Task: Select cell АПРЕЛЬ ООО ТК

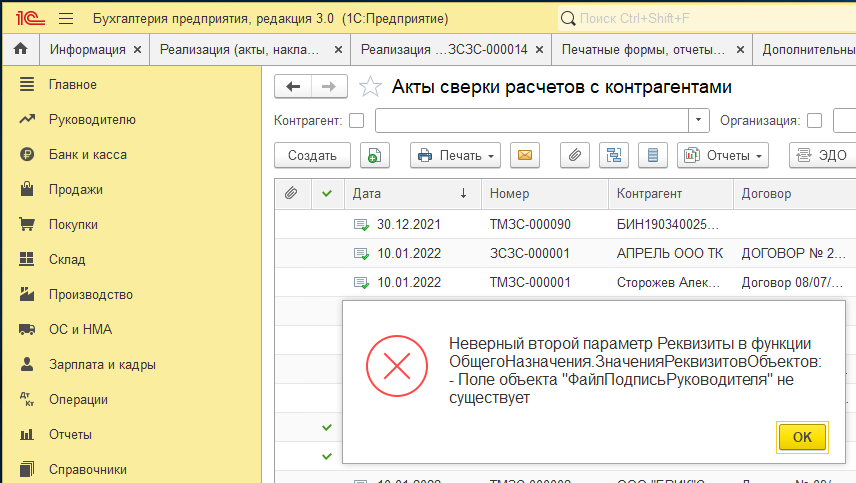Action: click(670, 253)
